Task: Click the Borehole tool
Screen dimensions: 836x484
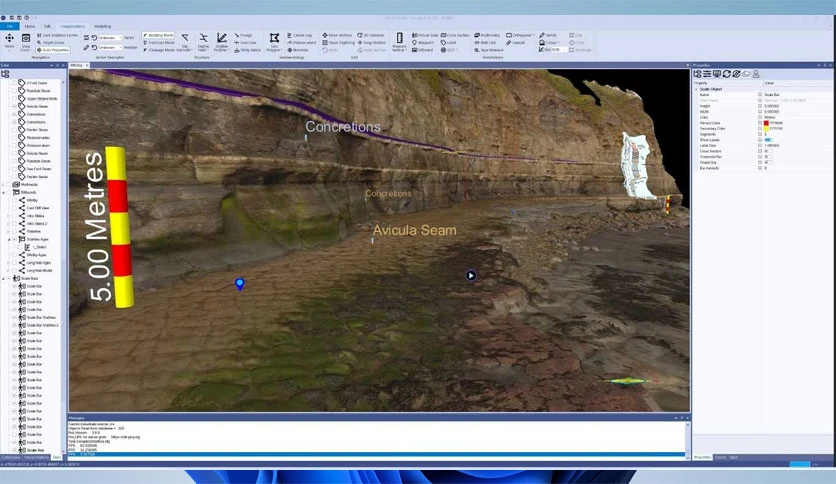Action: tap(298, 50)
